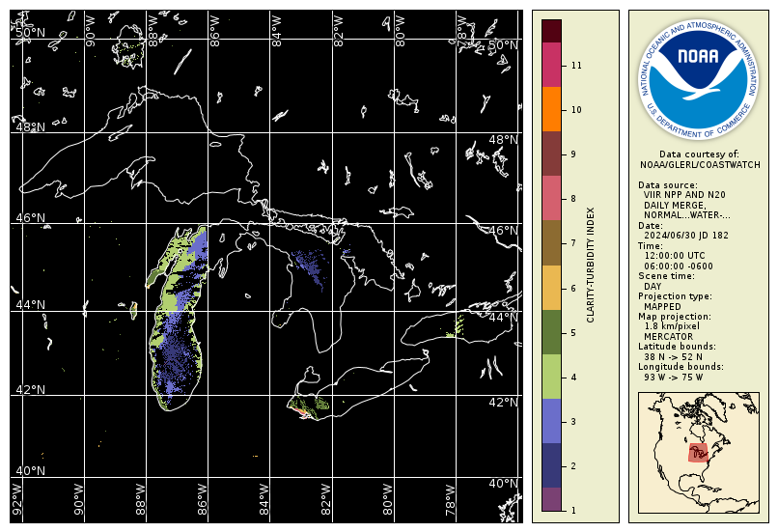
Task: Click the 'Data source:' label
Action: (x=667, y=185)
